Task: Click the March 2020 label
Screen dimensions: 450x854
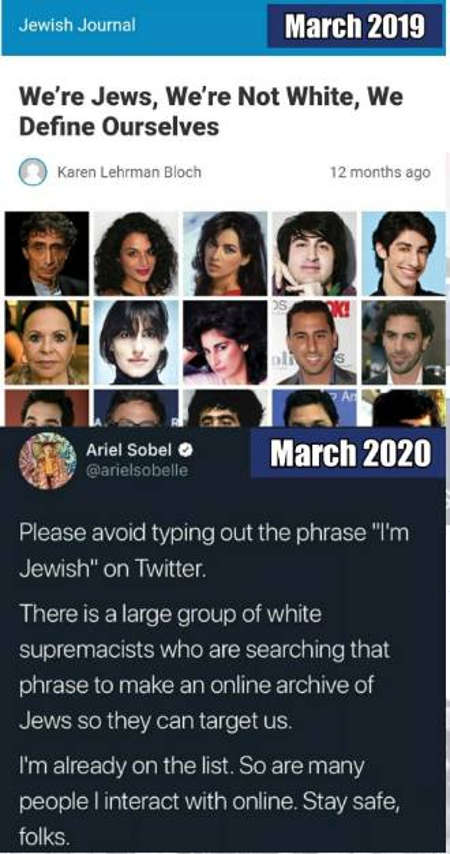Action: (x=350, y=453)
